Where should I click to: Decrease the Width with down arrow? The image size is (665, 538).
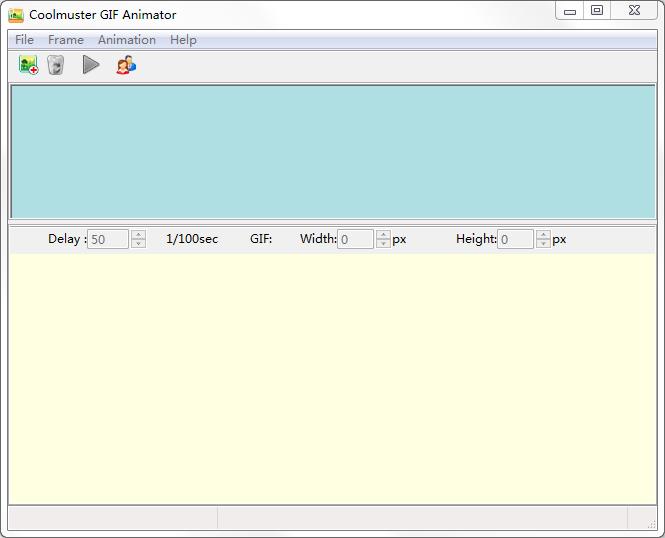383,244
